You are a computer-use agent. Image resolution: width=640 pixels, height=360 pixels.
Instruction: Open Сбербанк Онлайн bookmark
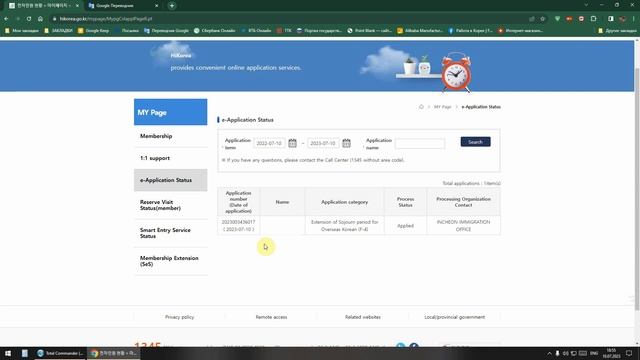pos(215,31)
